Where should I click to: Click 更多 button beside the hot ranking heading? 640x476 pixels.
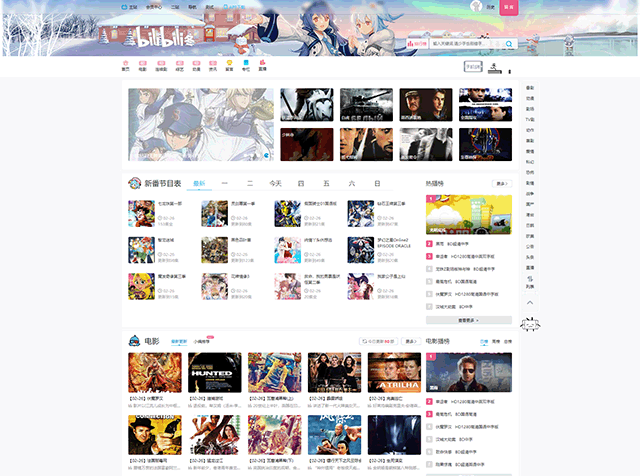tap(502, 183)
